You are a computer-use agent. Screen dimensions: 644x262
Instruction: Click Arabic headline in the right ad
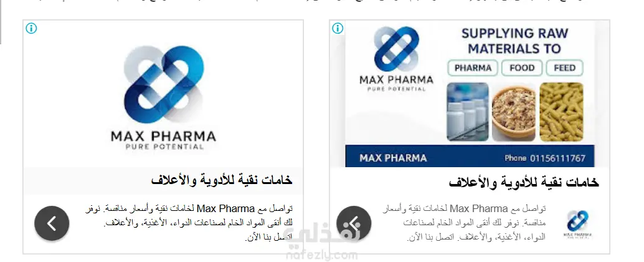[x=524, y=182]
